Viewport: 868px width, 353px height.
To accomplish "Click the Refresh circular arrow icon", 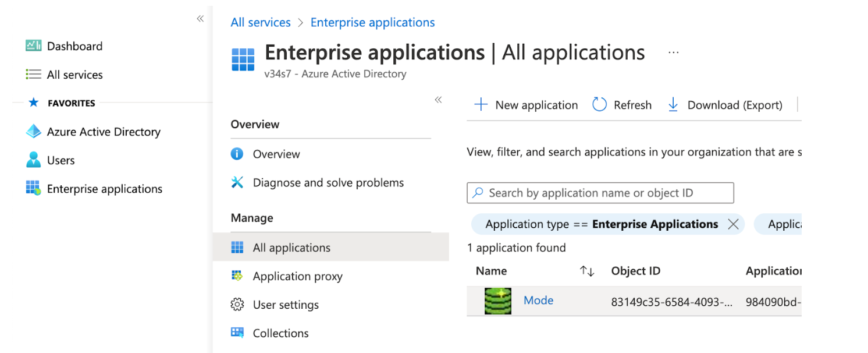I will point(599,105).
